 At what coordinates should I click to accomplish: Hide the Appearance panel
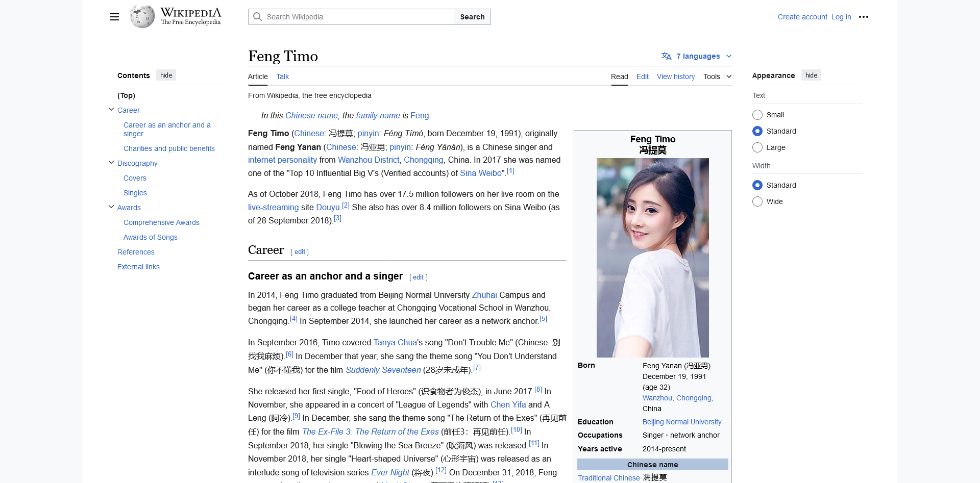(811, 75)
